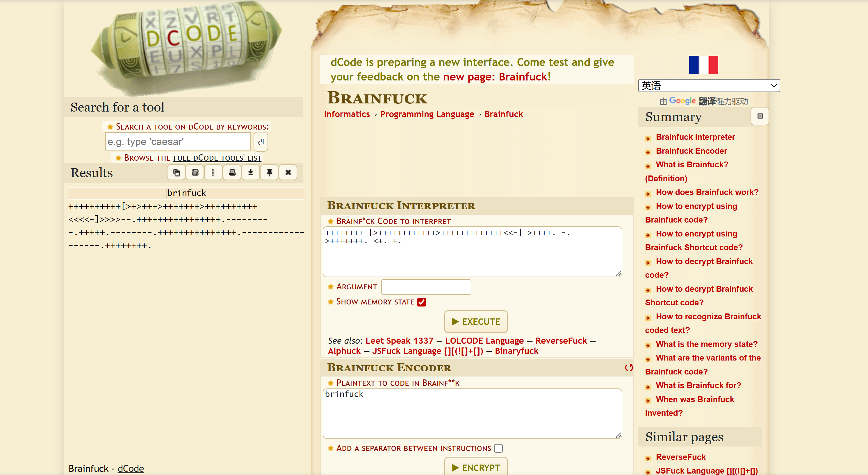Open the Programming Language breadcrumb
The width and height of the screenshot is (868, 475).
[x=427, y=114]
